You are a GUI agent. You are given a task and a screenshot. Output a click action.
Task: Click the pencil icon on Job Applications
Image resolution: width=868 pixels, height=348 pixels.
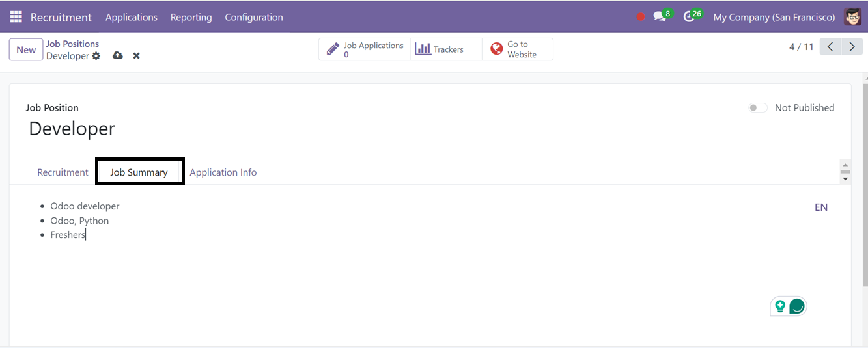[x=333, y=49]
